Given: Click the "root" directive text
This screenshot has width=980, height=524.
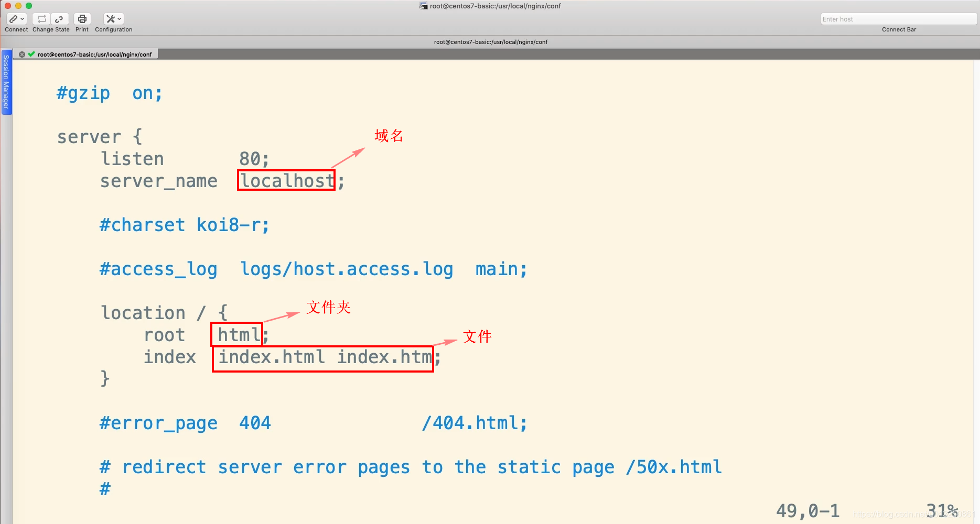Looking at the screenshot, I should click(164, 335).
